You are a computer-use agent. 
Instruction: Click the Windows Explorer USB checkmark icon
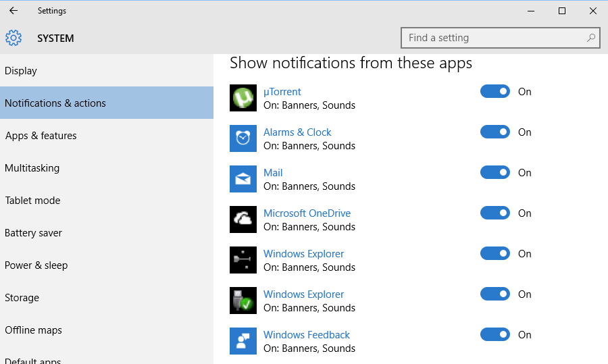pyautogui.click(x=243, y=301)
